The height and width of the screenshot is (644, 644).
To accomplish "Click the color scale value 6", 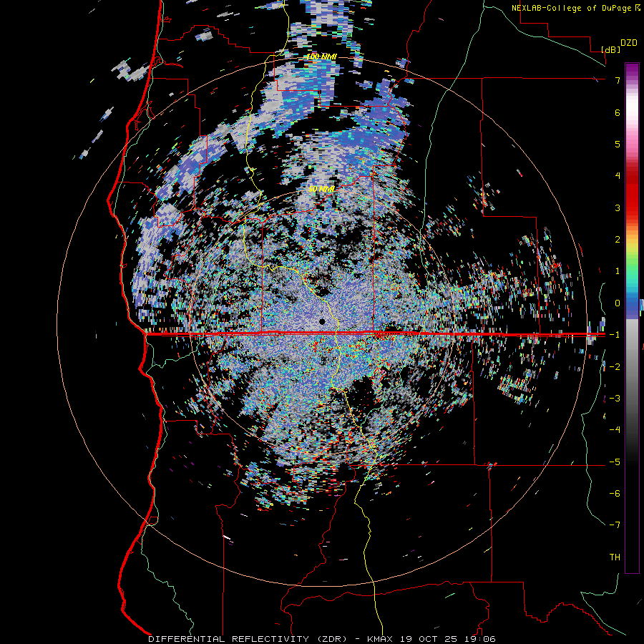I will (618, 112).
